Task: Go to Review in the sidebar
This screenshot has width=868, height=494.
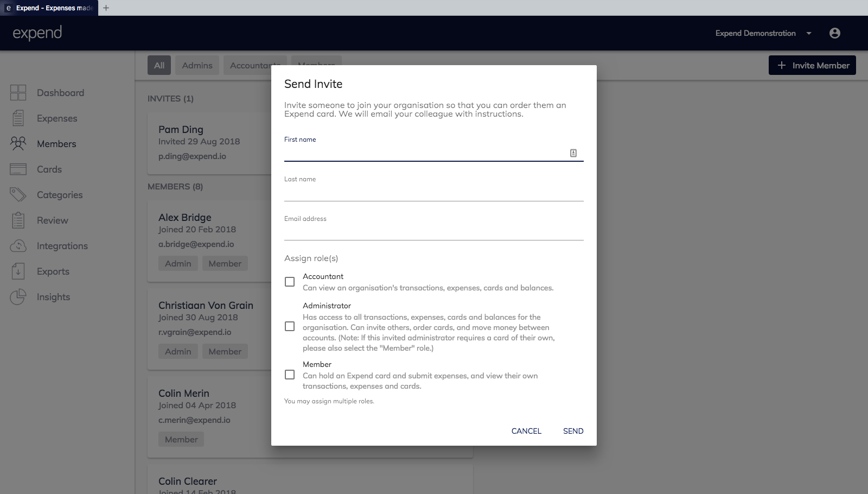Action: pyautogui.click(x=53, y=220)
